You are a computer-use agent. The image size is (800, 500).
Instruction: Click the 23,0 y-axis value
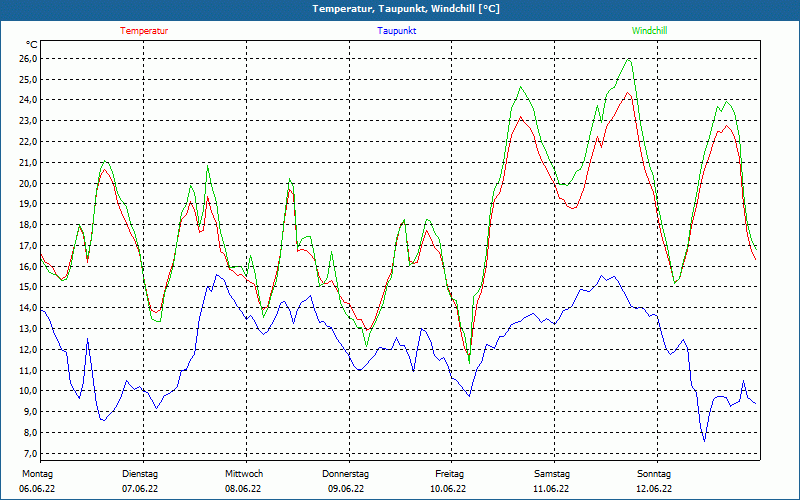(29, 121)
